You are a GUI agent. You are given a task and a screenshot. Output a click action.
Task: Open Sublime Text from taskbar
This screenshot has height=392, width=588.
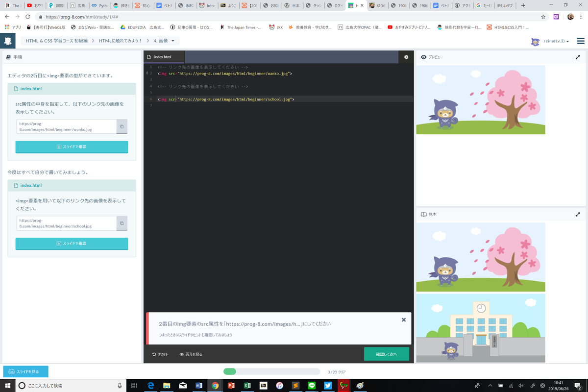(295, 386)
